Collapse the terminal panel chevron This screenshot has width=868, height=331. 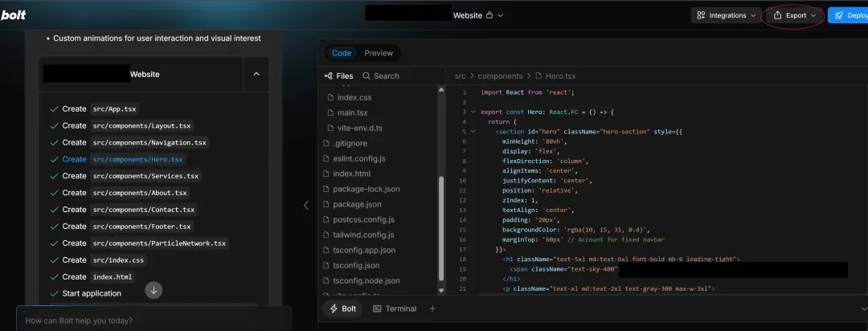863,309
